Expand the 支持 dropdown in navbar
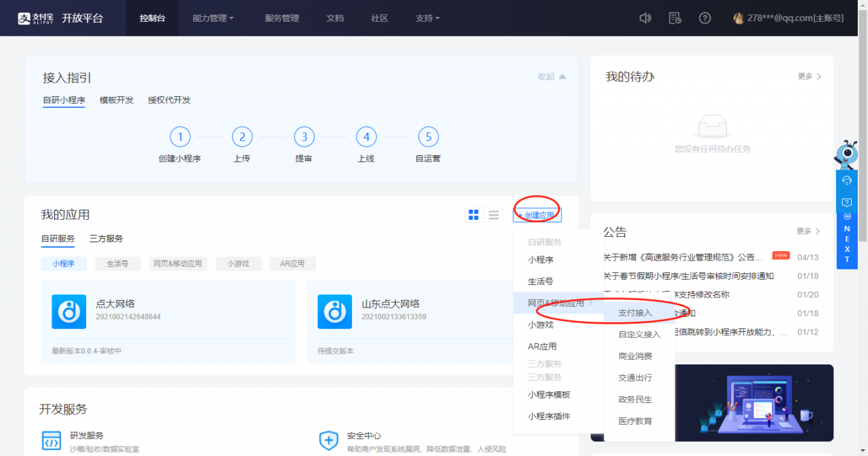The width and height of the screenshot is (868, 456). click(x=428, y=18)
